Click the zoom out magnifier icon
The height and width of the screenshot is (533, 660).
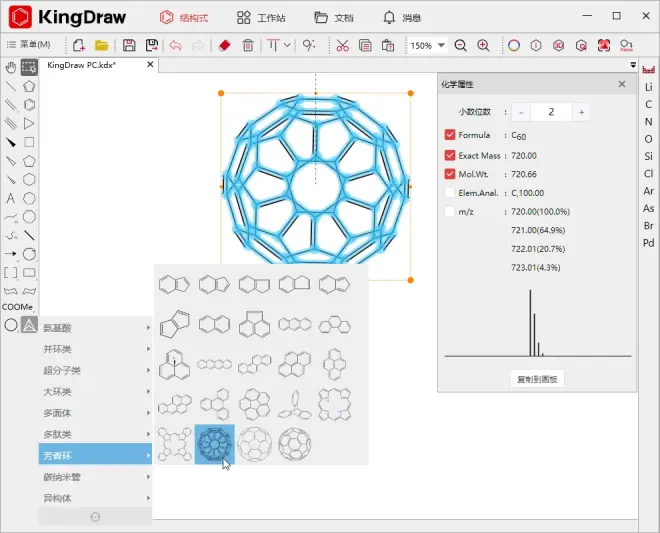[x=460, y=45]
